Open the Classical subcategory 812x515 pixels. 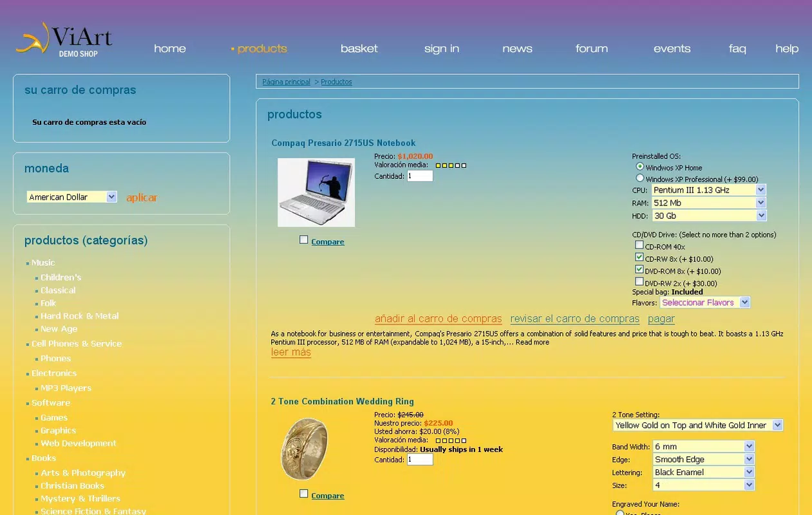(58, 290)
